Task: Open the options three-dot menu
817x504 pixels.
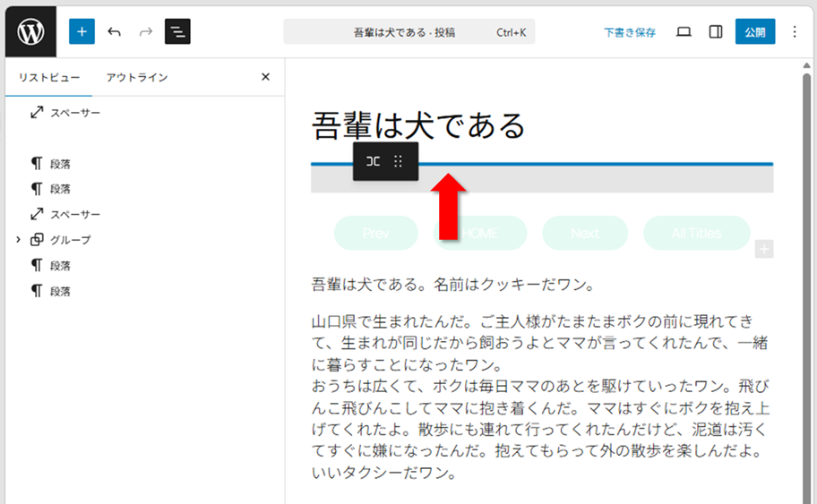Action: coord(794,32)
